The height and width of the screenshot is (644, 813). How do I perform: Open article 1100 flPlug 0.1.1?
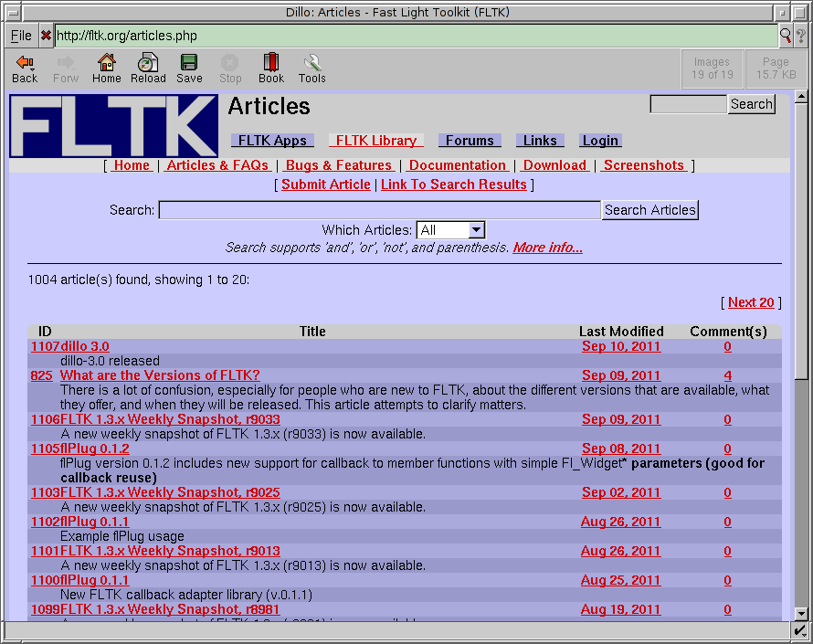click(x=94, y=580)
